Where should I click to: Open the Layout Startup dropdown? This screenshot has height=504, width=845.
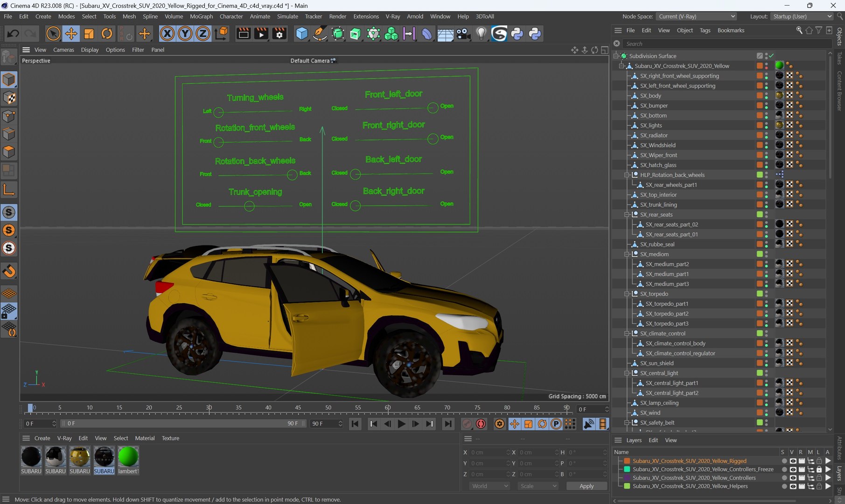(802, 16)
